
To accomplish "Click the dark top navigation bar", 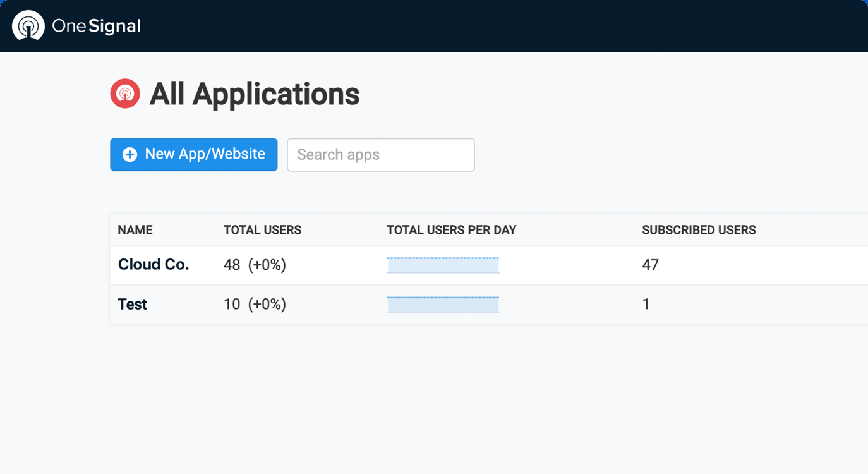I will coord(434,26).
